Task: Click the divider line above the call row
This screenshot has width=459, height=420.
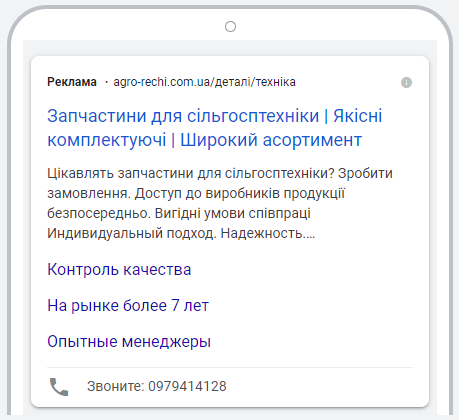Action: tap(230, 368)
